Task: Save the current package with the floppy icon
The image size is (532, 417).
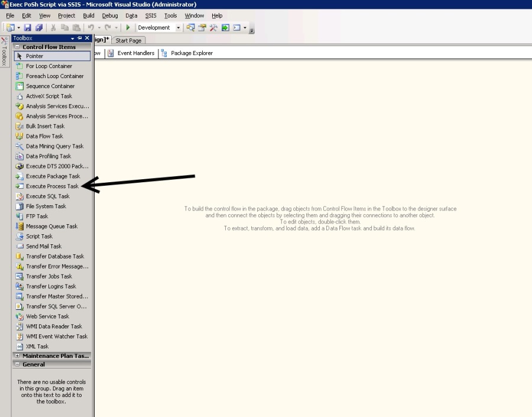Action: pos(27,28)
